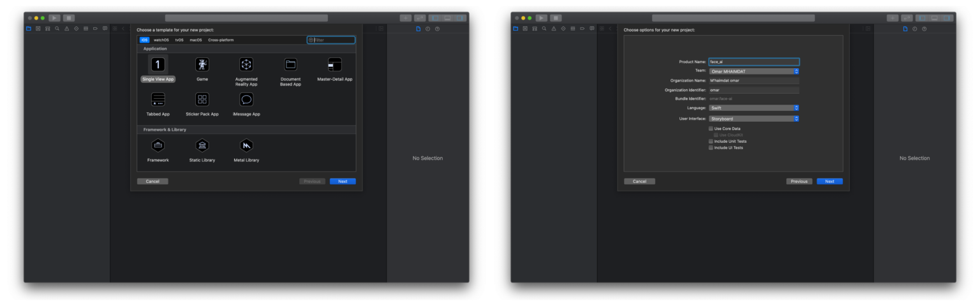The image size is (980, 306).
Task: Open the Team dropdown
Action: (x=754, y=71)
